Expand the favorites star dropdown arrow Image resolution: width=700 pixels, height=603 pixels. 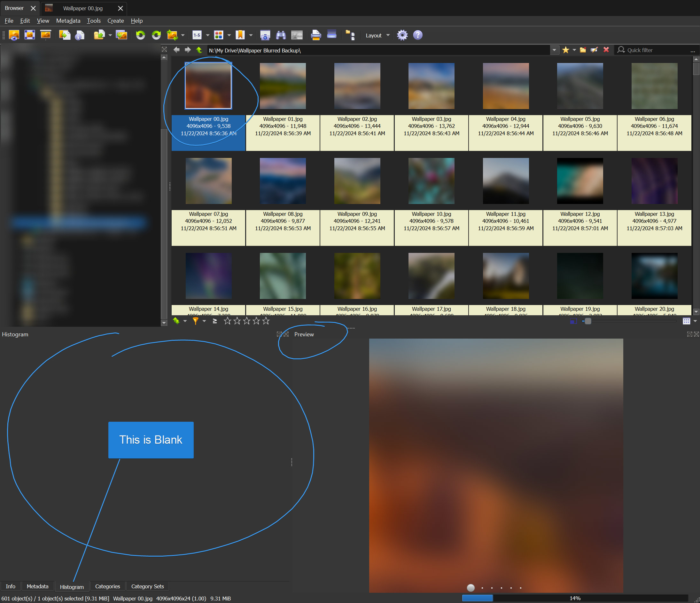pyautogui.click(x=574, y=50)
